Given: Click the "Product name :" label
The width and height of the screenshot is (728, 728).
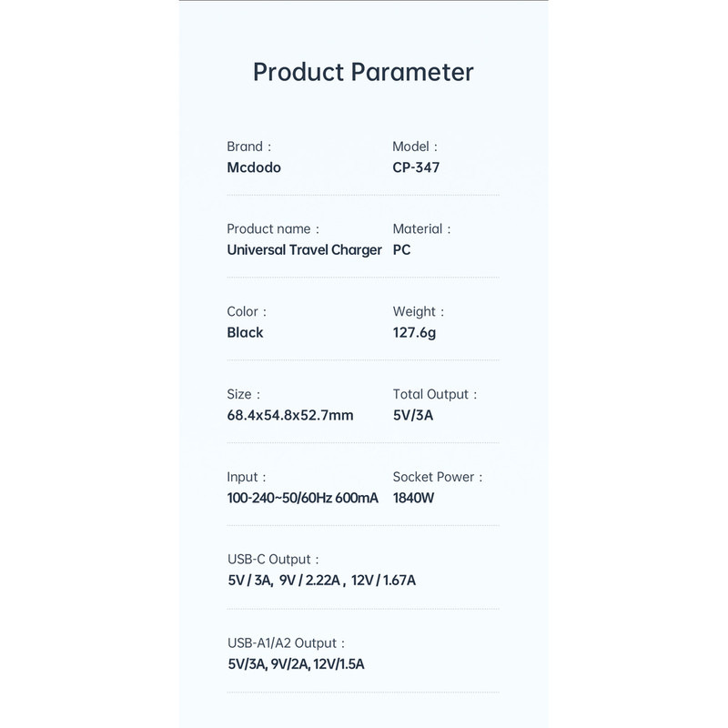Looking at the screenshot, I should click(x=272, y=229).
